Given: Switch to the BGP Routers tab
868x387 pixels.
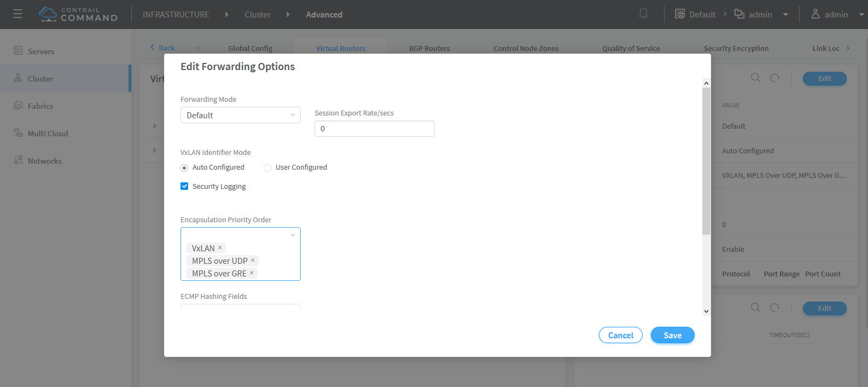Looking at the screenshot, I should coord(429,48).
